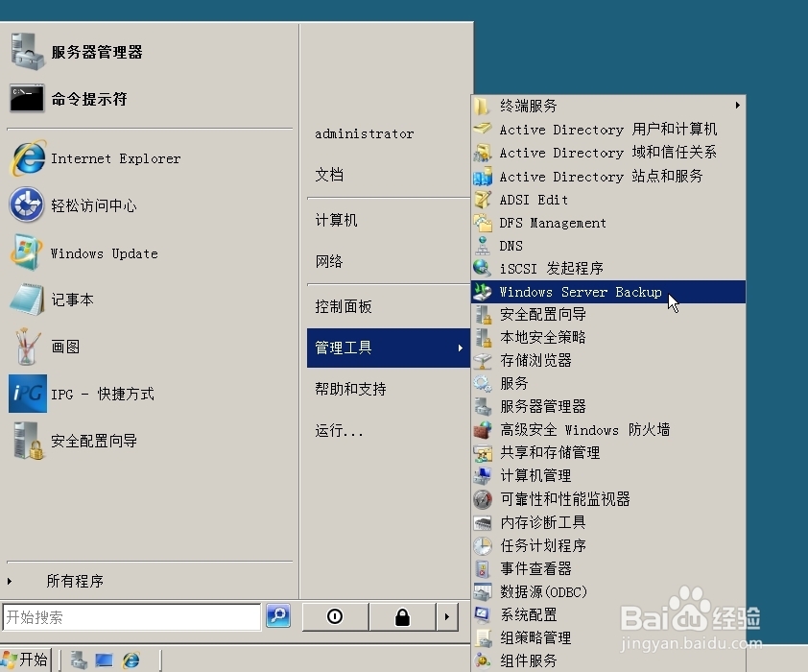Click the DFS Management icon
Image resolution: width=808 pixels, height=672 pixels.
pos(483,223)
